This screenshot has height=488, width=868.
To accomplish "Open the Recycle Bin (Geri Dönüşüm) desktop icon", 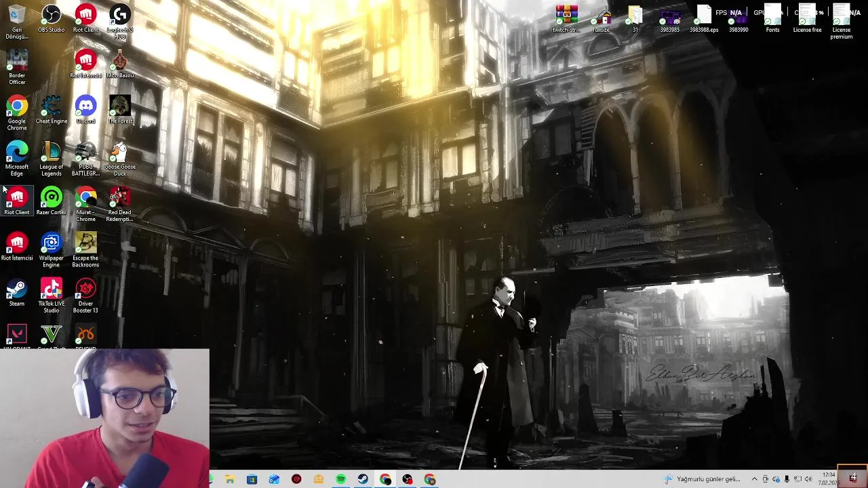I will click(17, 20).
